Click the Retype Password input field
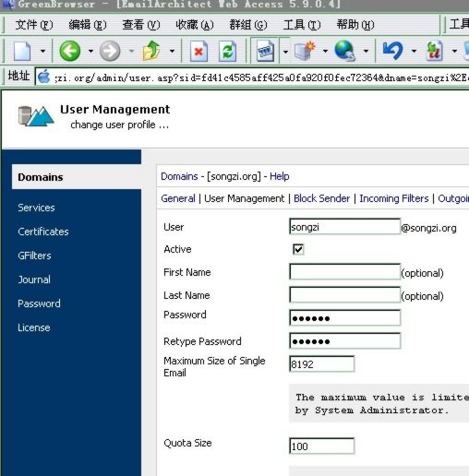Screen dimensions: 469x476 tap(344, 340)
